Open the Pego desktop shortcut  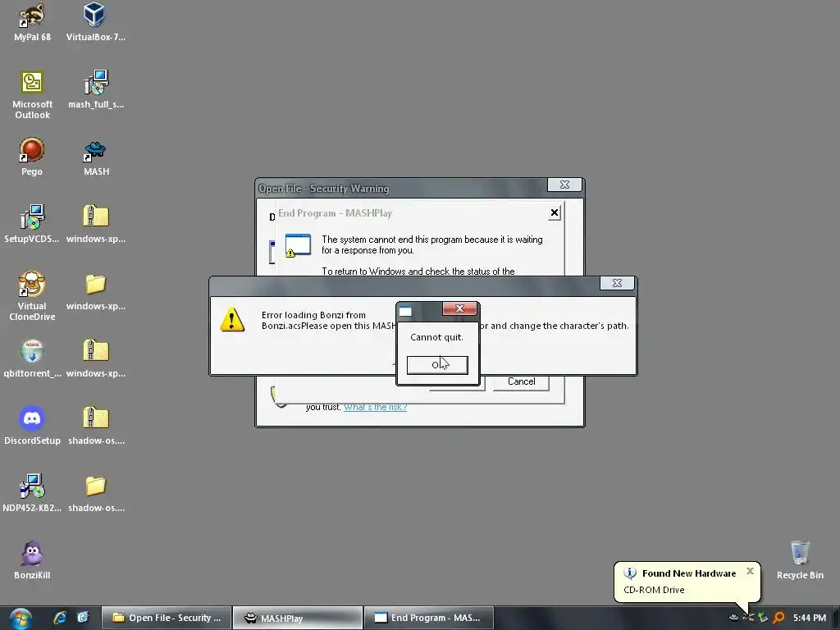pos(32,157)
